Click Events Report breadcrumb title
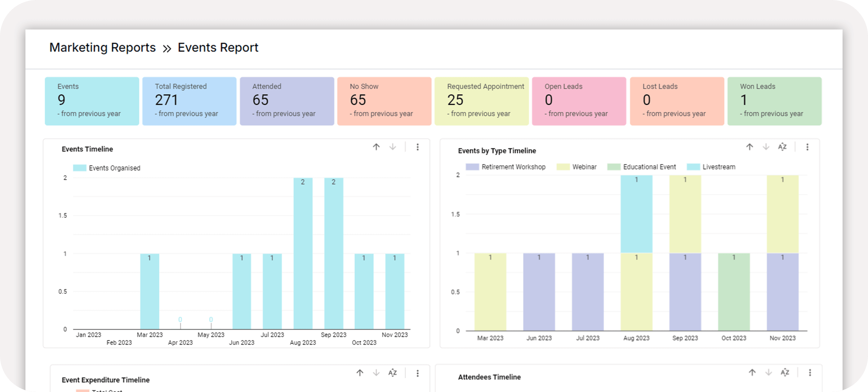 [218, 47]
